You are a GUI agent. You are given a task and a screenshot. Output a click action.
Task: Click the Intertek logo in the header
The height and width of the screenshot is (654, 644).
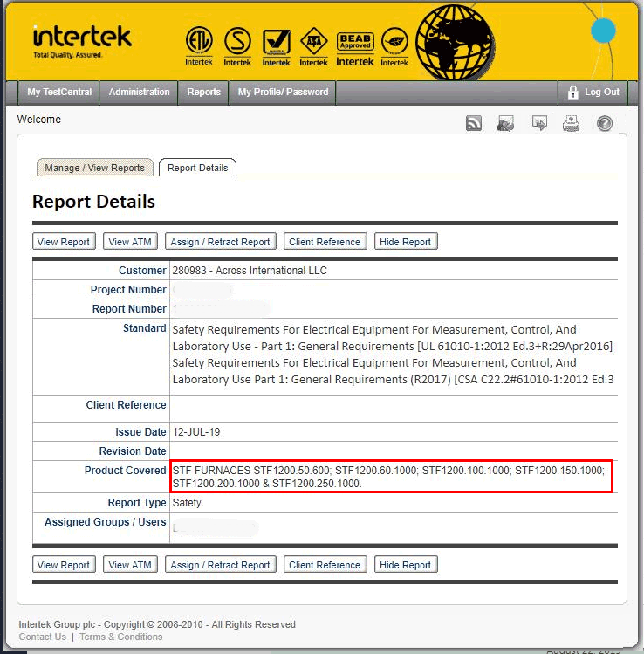pyautogui.click(x=82, y=40)
